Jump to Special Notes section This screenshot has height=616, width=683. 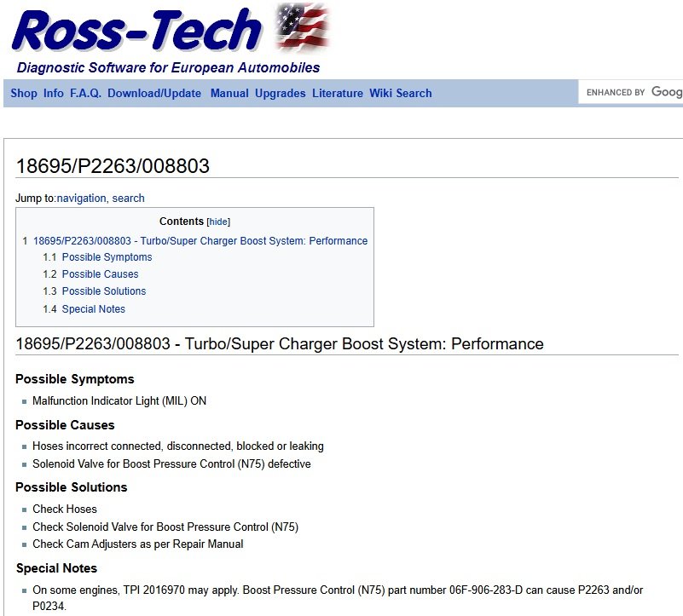coord(94,309)
